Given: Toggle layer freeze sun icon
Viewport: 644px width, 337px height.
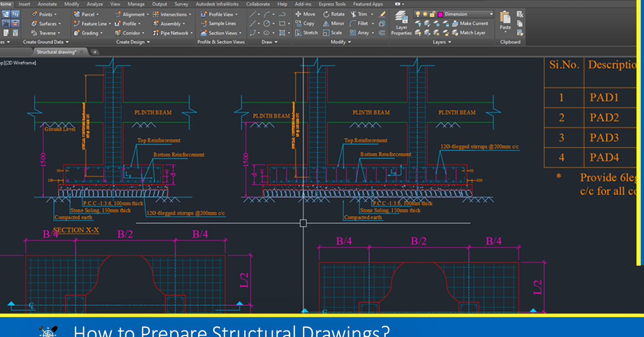Looking at the screenshot, I should tap(425, 14).
